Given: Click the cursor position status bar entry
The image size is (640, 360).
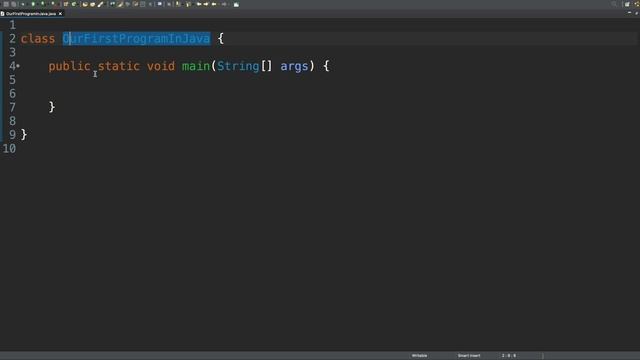Looking at the screenshot, I should [x=509, y=356].
